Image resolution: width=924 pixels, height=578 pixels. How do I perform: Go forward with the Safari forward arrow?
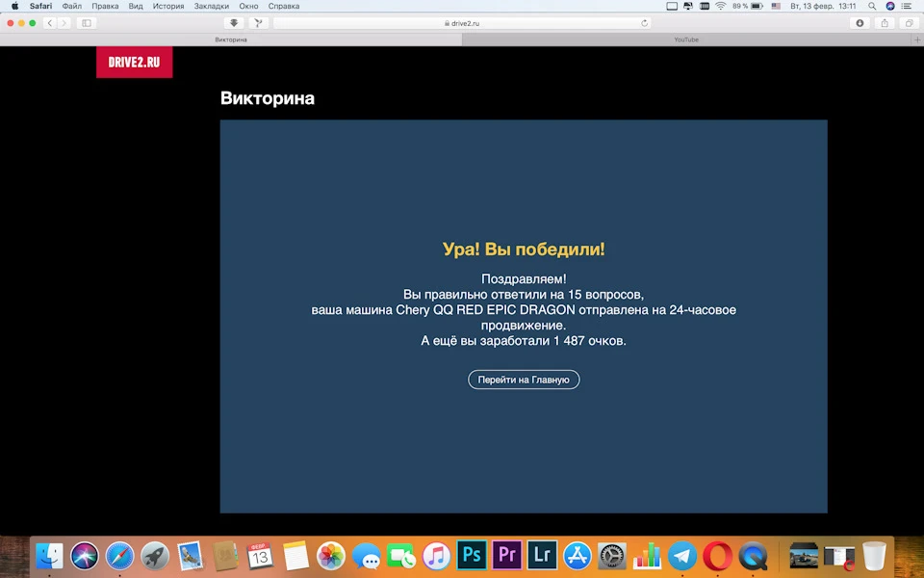(64, 23)
